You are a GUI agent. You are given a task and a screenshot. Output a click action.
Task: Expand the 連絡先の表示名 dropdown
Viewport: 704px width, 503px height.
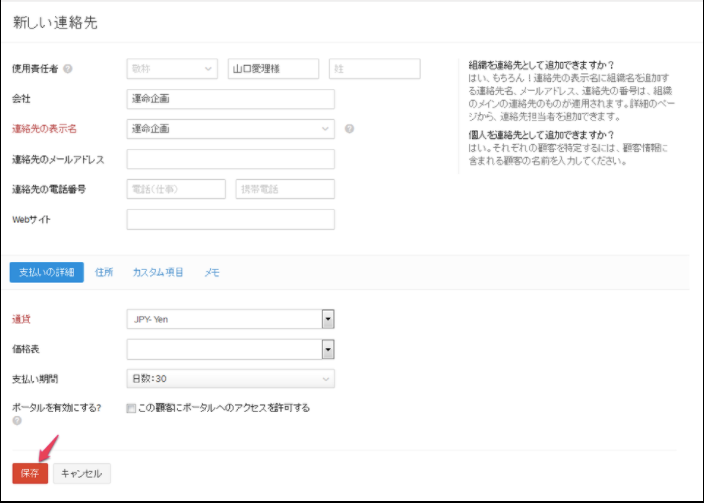230,129
